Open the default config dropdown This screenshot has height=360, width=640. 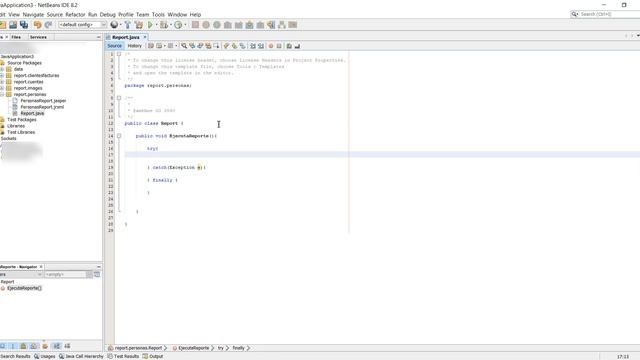(82, 25)
